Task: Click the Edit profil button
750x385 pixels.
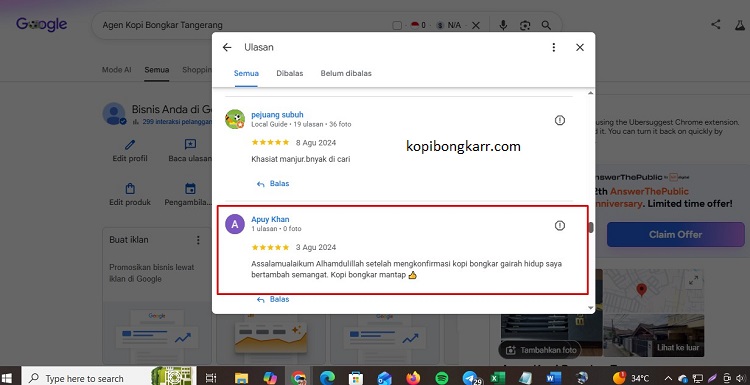Action: (x=130, y=151)
